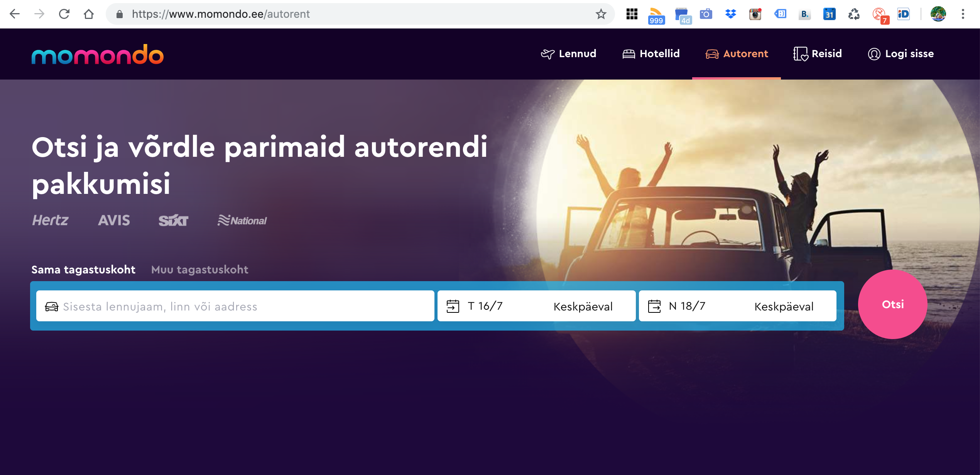
Task: Open the camera screenshot extension
Action: click(706, 14)
